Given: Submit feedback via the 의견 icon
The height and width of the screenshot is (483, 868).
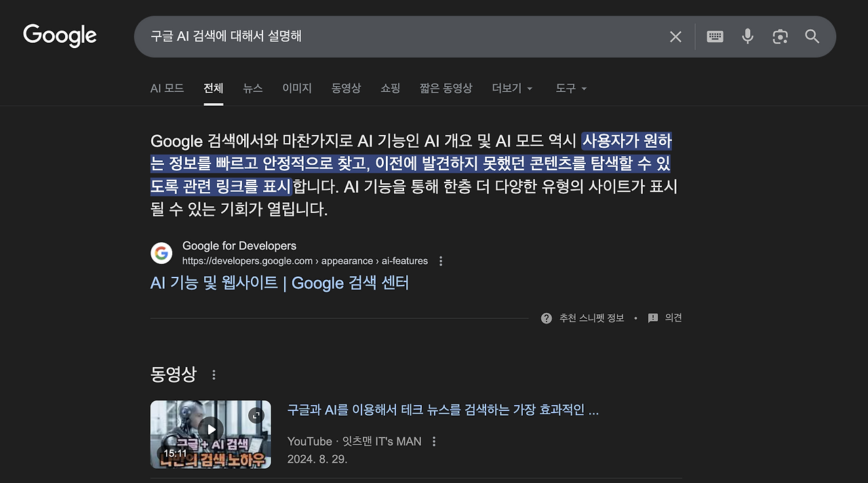Looking at the screenshot, I should point(653,317).
